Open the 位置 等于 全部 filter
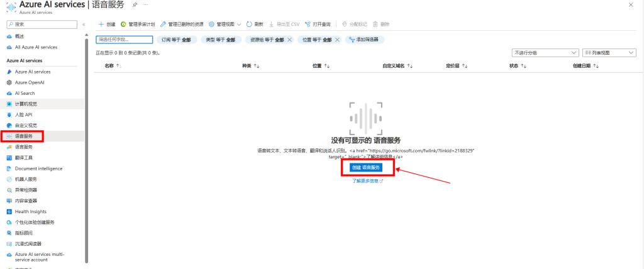 click(x=316, y=40)
